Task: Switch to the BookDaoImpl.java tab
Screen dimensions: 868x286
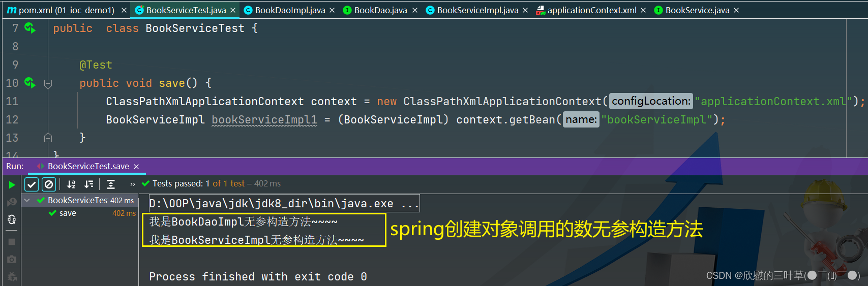Action: (290, 10)
